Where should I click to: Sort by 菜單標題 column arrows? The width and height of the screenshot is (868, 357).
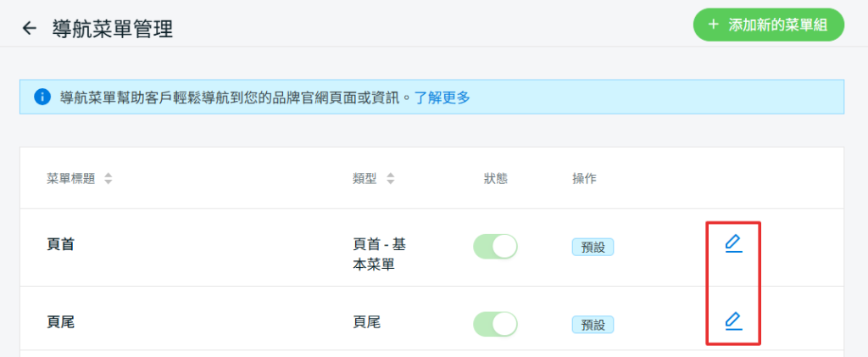pyautogui.click(x=108, y=179)
